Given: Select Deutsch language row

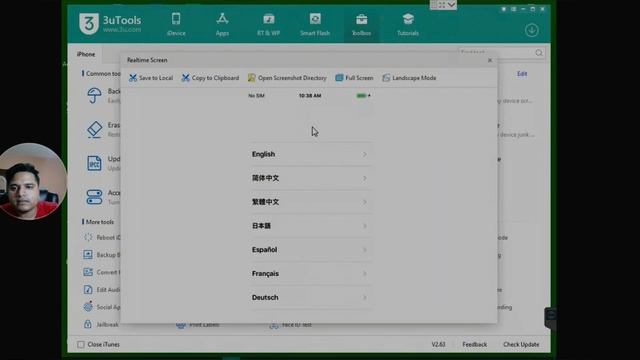Looking at the screenshot, I should [x=310, y=298].
